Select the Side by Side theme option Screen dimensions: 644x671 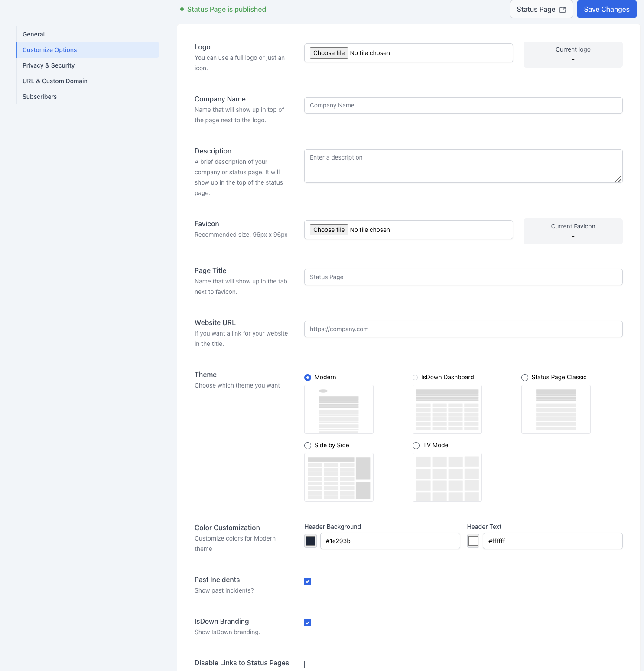coord(308,446)
